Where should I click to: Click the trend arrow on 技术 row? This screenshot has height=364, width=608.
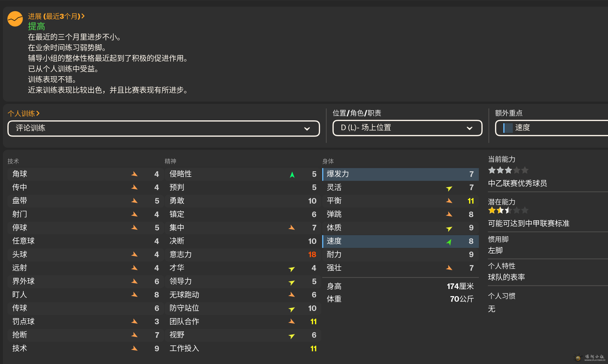(134, 348)
